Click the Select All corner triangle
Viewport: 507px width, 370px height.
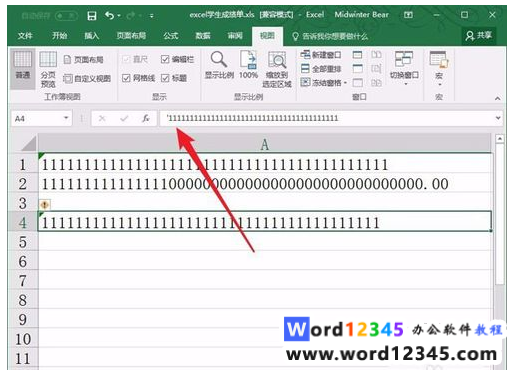pyautogui.click(x=29, y=143)
